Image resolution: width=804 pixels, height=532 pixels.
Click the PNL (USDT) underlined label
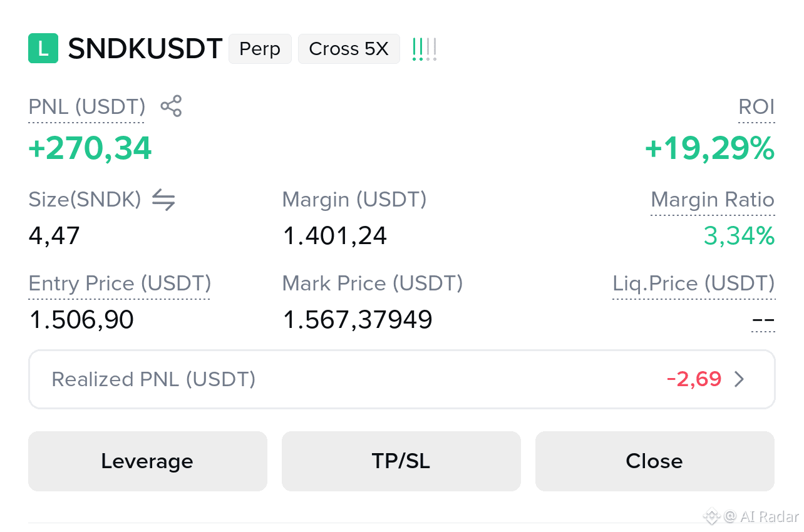87,107
